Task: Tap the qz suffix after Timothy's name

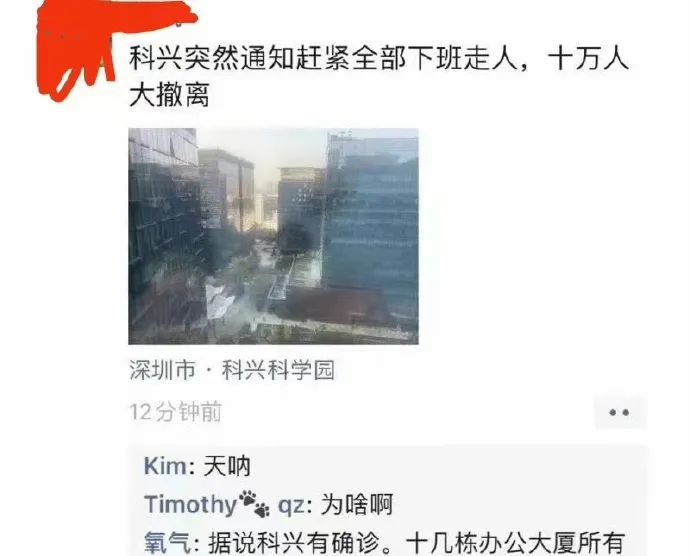Action: [x=291, y=506]
